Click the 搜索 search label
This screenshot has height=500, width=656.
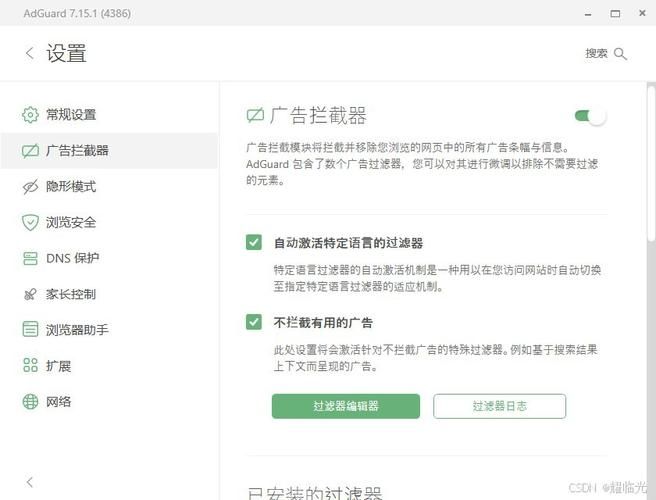(x=596, y=54)
